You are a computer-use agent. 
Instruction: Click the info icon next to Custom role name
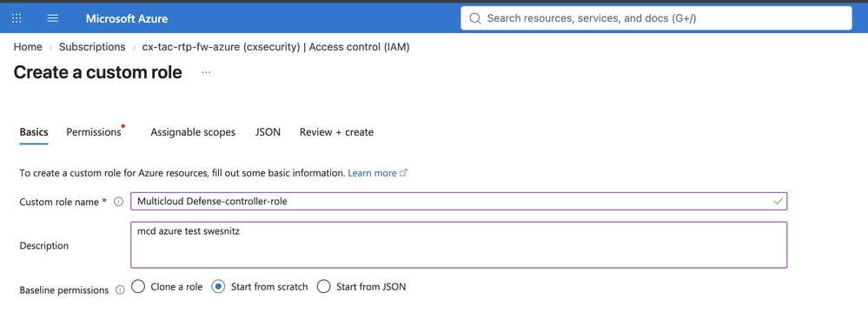pos(118,202)
